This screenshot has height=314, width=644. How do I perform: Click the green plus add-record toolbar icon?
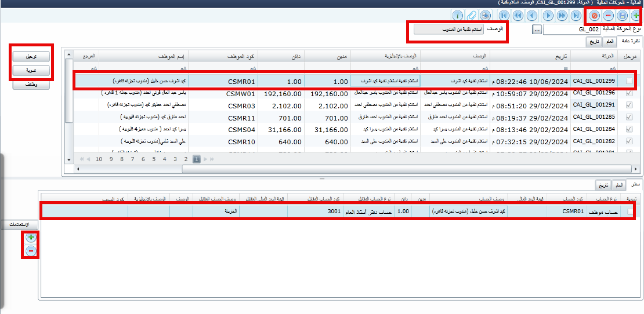[x=636, y=16]
